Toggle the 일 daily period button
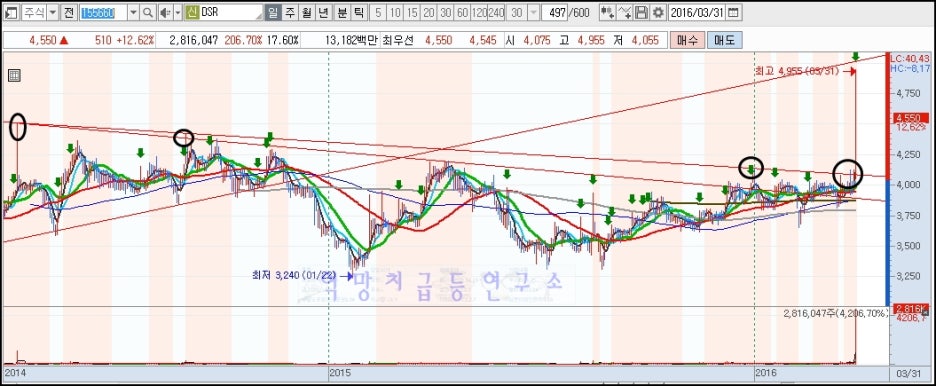This screenshot has width=936, height=386. 272,12
